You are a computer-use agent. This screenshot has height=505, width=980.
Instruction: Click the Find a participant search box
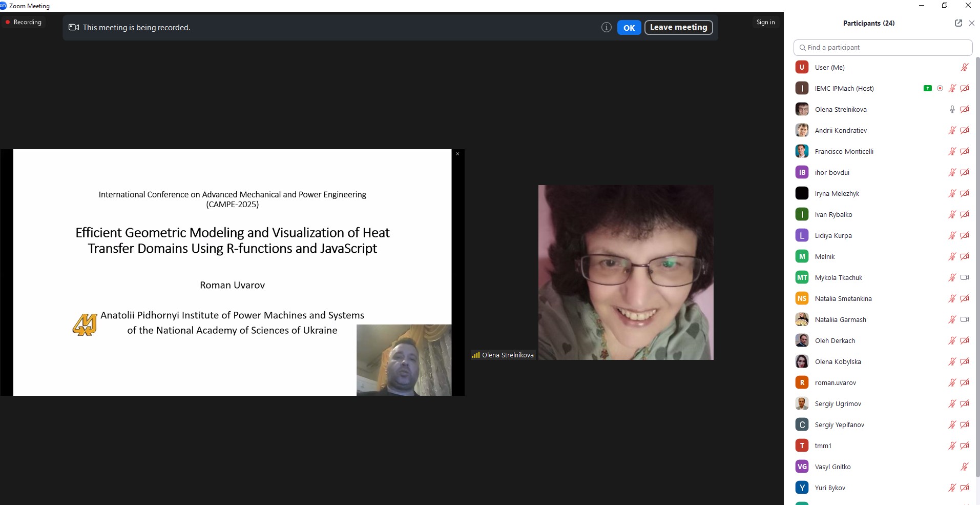pos(883,47)
